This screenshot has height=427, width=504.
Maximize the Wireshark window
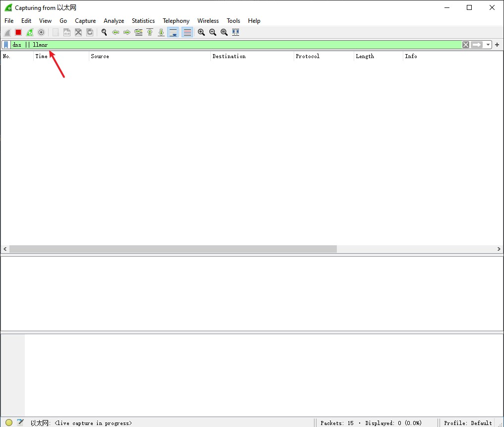[469, 7]
